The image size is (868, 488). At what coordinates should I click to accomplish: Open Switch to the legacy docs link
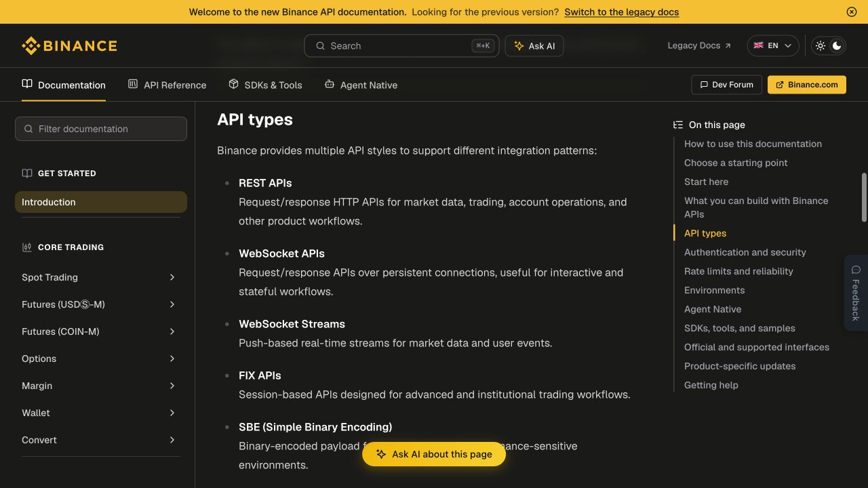[x=621, y=12]
